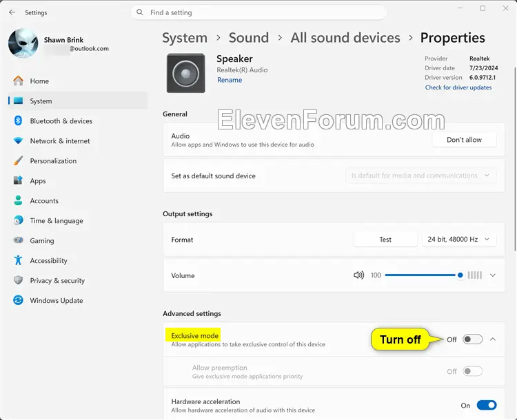
Task: Select Bluetooth & devices menu item
Action: 78,121
